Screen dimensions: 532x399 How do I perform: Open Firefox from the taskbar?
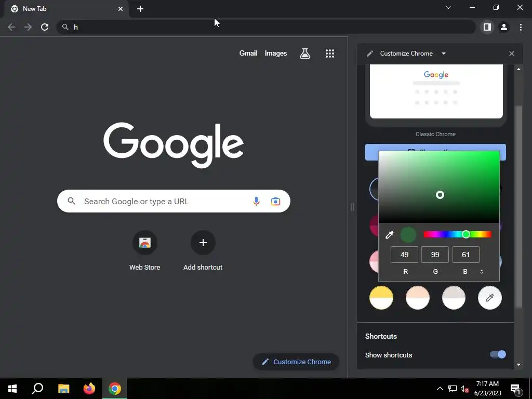(89, 389)
